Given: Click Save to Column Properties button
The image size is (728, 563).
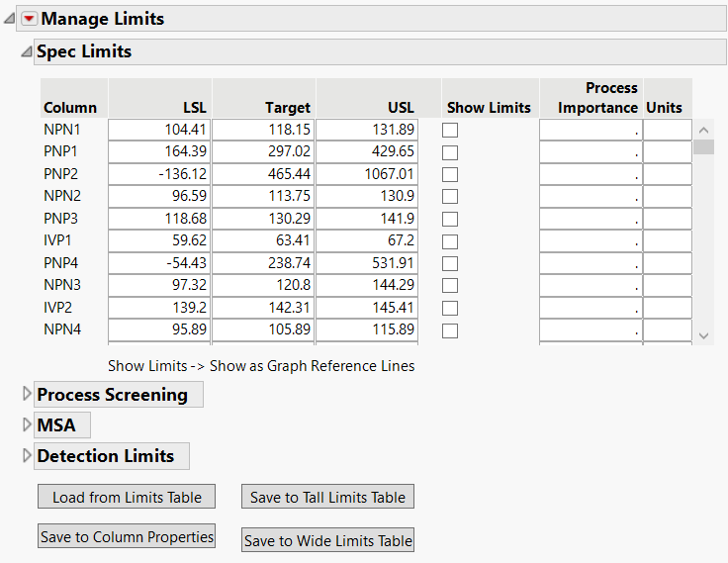Looking at the screenshot, I should pos(127,537).
